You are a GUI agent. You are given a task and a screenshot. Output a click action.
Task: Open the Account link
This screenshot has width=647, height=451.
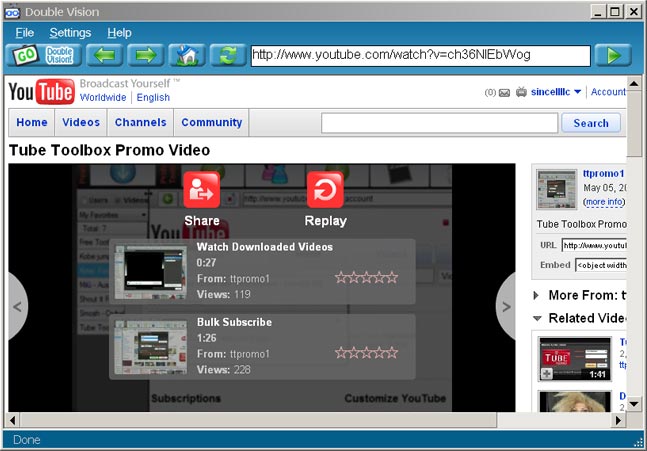[x=608, y=92]
